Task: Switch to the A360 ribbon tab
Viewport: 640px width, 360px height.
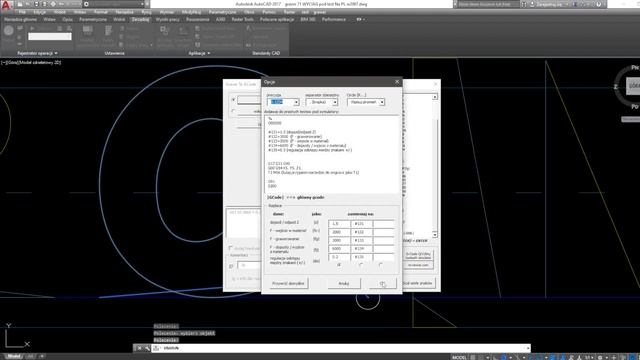Action: (220, 19)
